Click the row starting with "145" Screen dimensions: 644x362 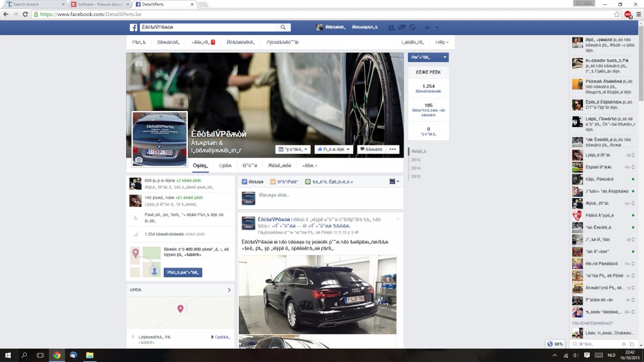(180, 201)
